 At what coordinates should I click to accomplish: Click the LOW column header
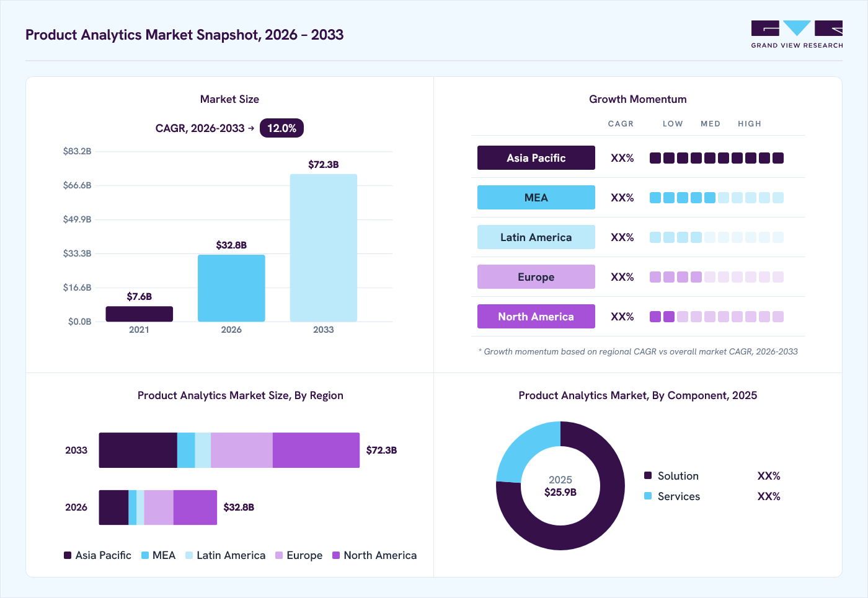pos(673,124)
